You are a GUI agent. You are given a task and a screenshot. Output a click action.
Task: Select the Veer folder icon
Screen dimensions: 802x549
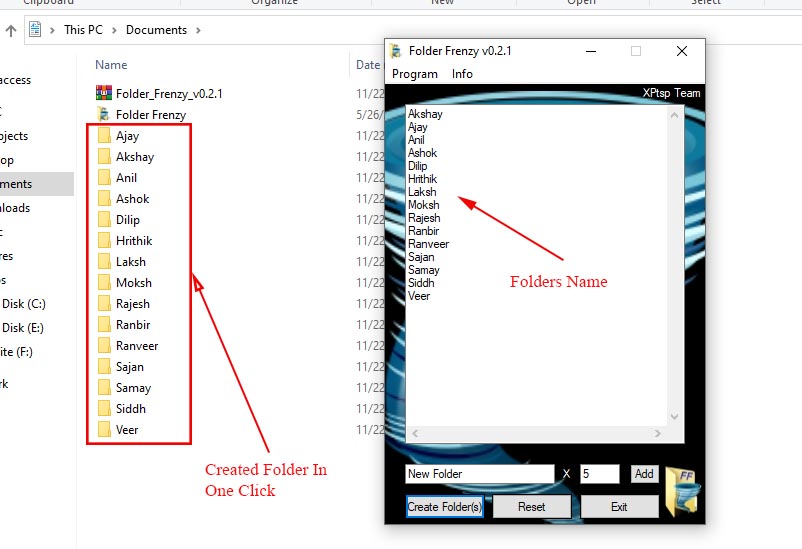(104, 430)
